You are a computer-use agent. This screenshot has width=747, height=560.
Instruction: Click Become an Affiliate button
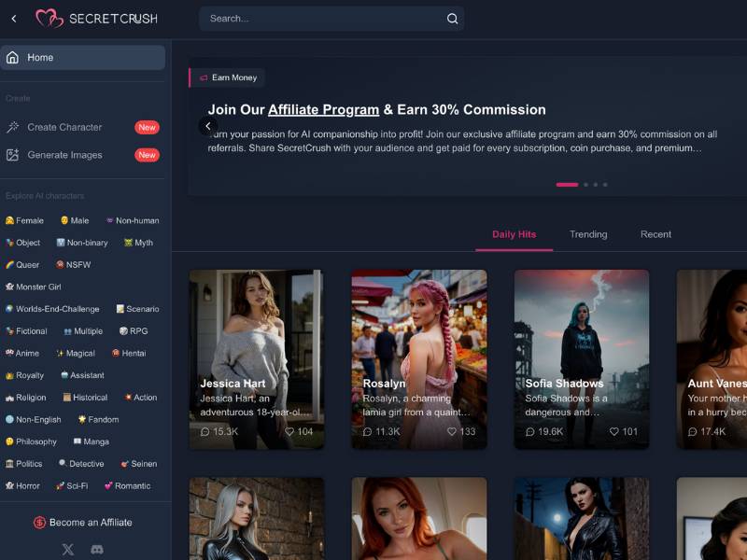[84, 523]
